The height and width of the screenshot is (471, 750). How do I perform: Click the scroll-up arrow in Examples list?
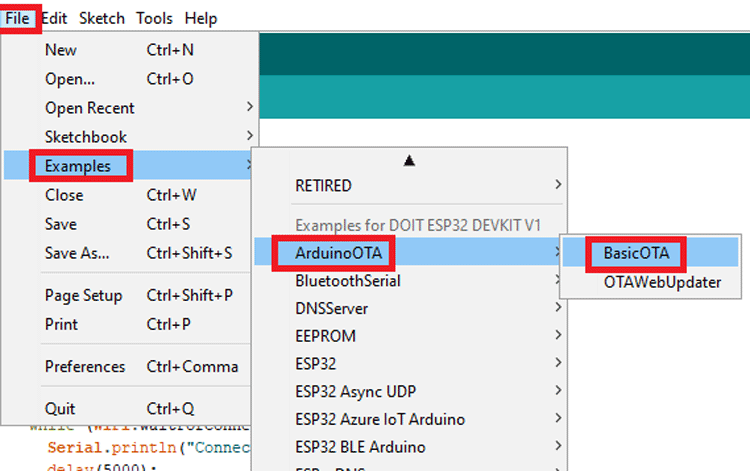tap(409, 161)
